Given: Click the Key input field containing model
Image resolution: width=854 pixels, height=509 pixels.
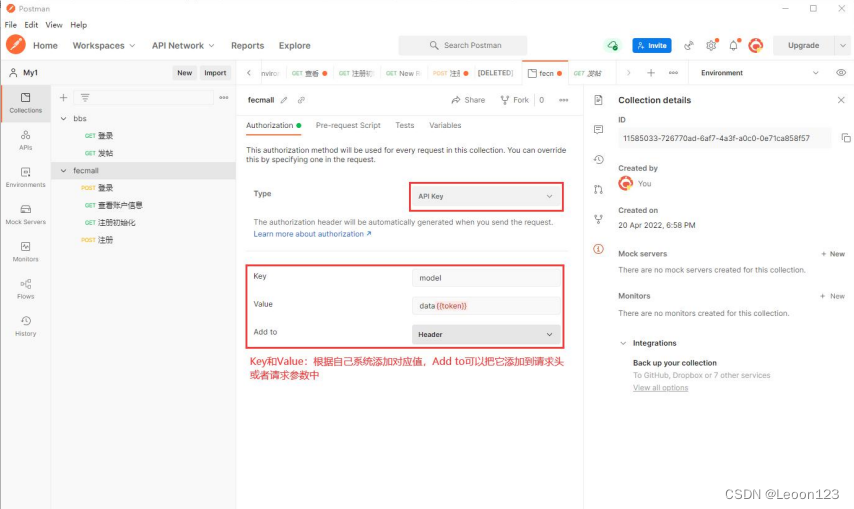Looking at the screenshot, I should point(486,278).
